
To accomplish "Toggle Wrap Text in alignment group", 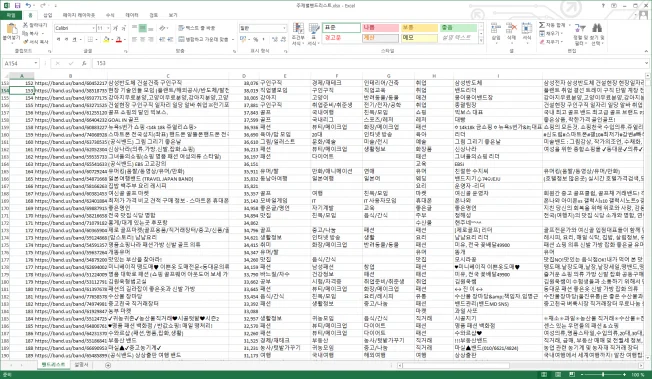I will pos(197,28).
